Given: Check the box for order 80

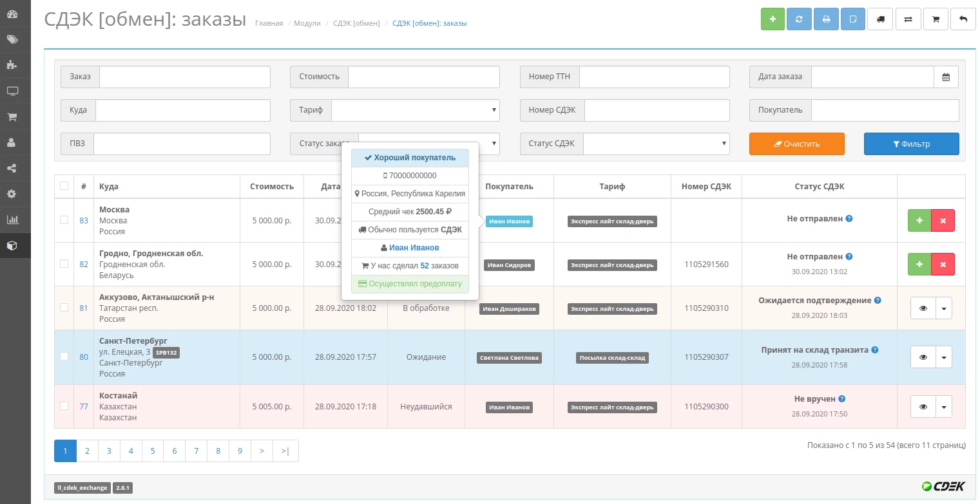Looking at the screenshot, I should tap(64, 357).
